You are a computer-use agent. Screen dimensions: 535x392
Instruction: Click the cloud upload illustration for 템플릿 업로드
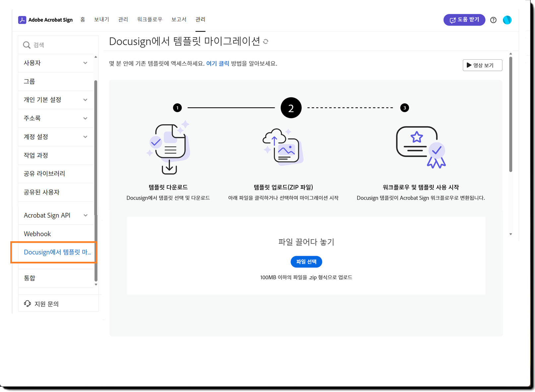pos(283,147)
